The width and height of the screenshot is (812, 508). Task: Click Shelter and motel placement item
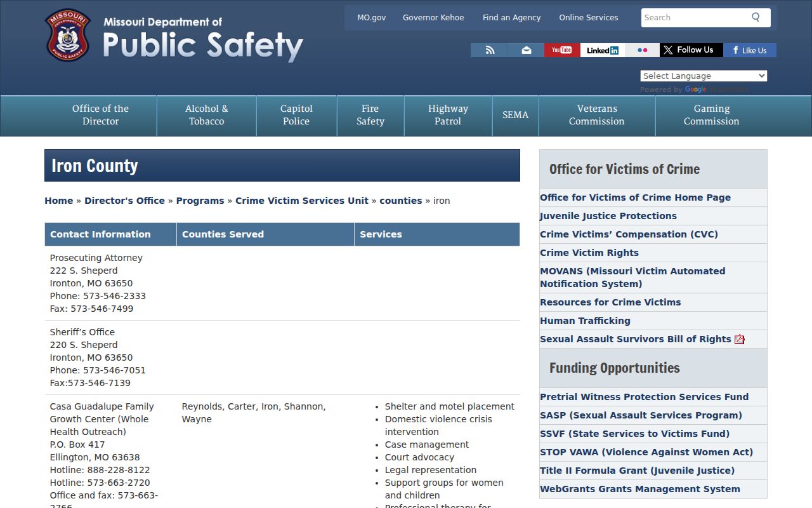tap(449, 406)
